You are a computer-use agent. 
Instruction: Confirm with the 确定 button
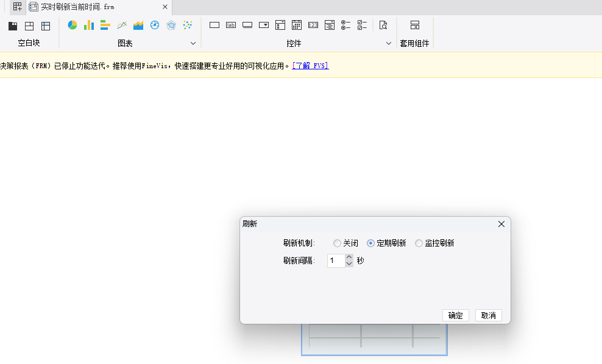point(455,315)
